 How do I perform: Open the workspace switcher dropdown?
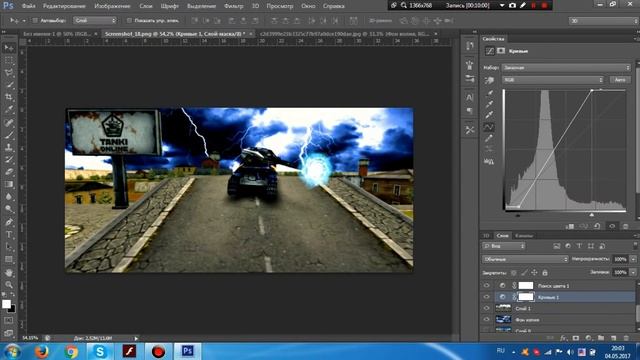pyautogui.click(x=603, y=21)
